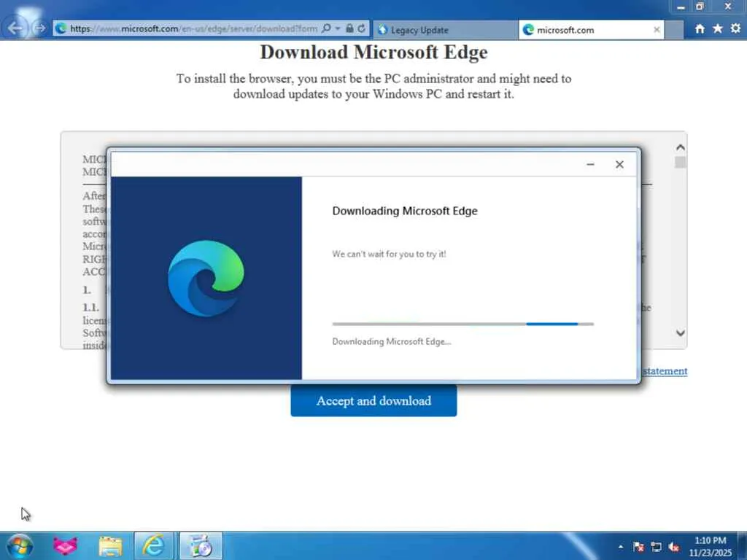Click the network tray icon

coord(656,547)
